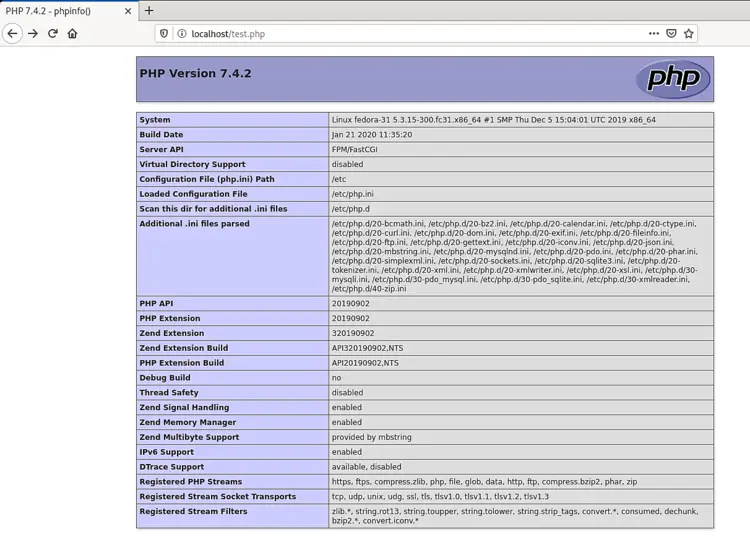Save page to Pocket

(x=671, y=34)
